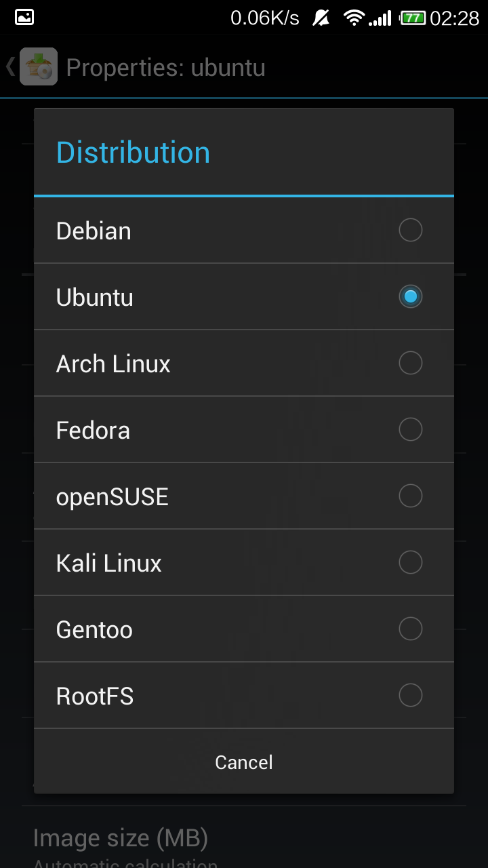Cancel the Distribution dialog
Screen dimensions: 488x868
[244, 762]
